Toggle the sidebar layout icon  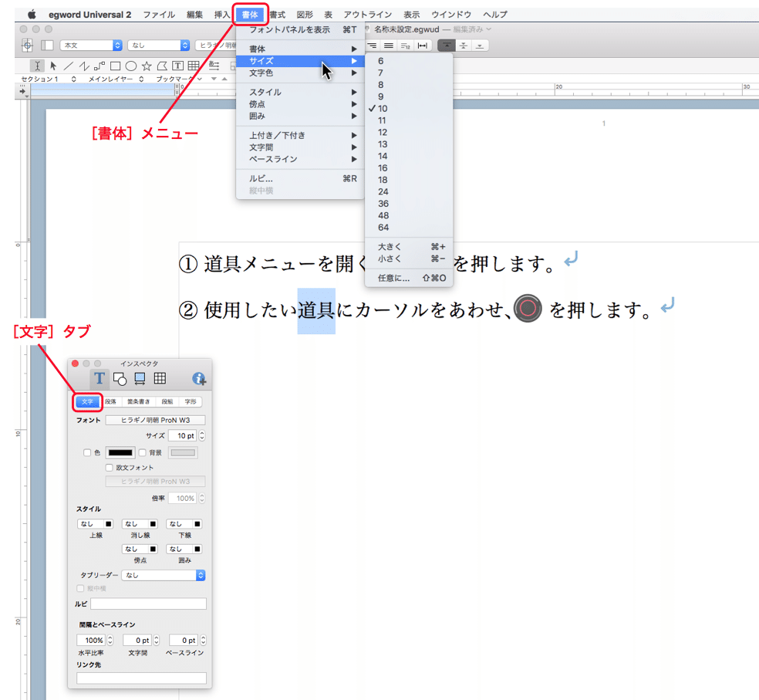pyautogui.click(x=47, y=46)
